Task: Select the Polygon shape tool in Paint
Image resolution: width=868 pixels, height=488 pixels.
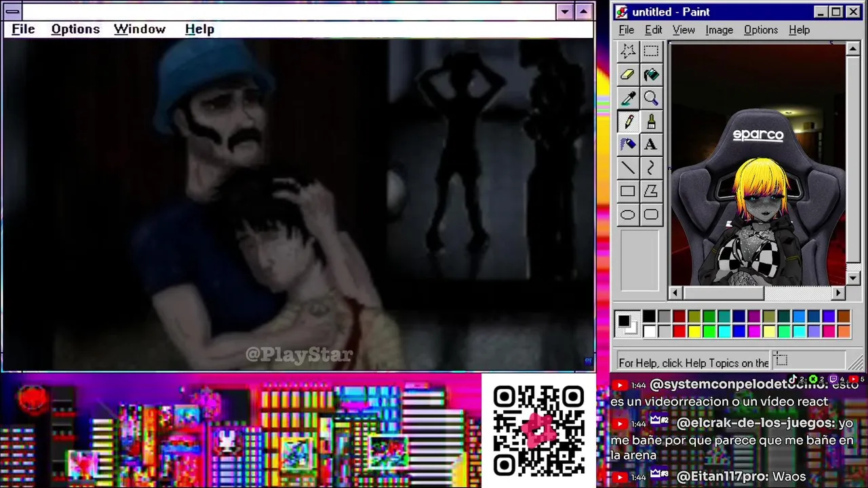Action: pyautogui.click(x=651, y=191)
